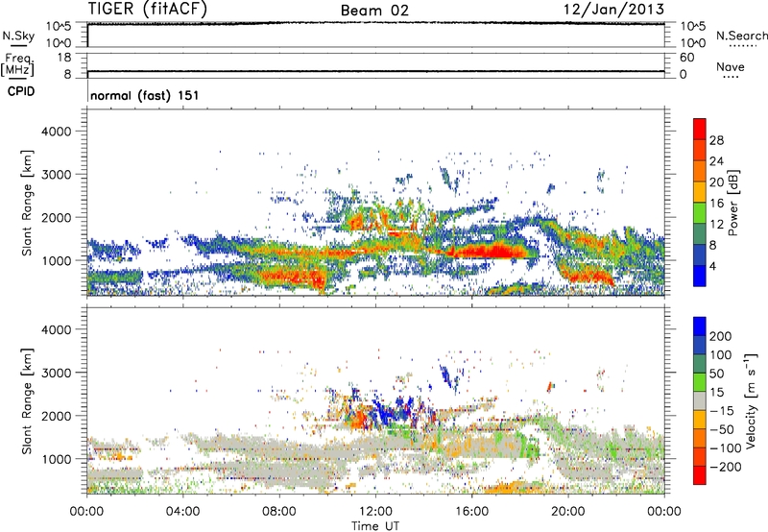Click the Velocity [m s-1] colorbar label
This screenshot has height=532, width=768.
pyautogui.click(x=750, y=400)
